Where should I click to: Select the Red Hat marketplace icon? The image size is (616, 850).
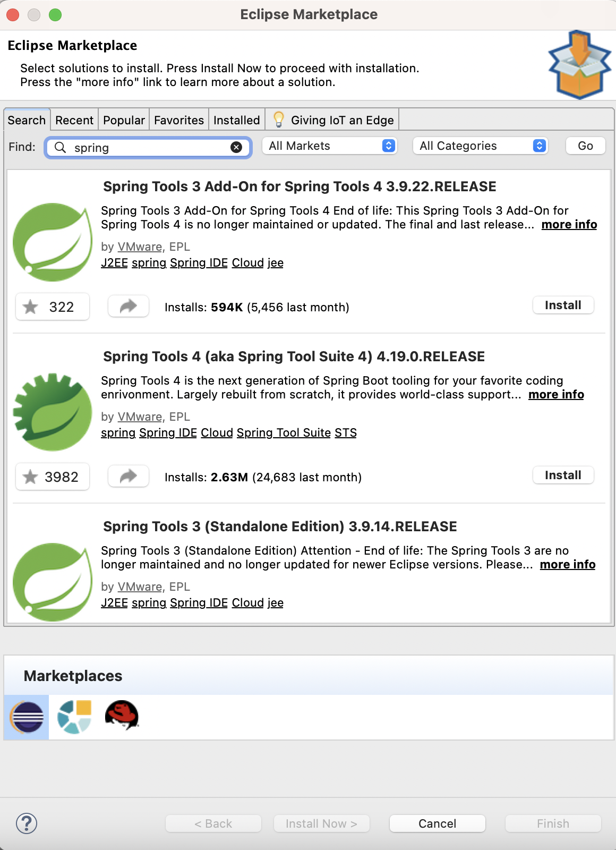(x=122, y=716)
